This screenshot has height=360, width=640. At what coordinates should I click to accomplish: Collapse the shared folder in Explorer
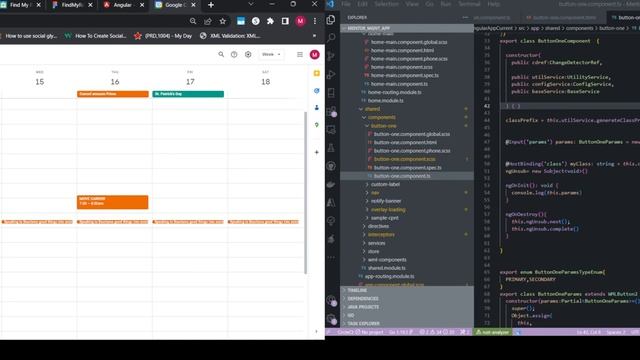(361, 109)
